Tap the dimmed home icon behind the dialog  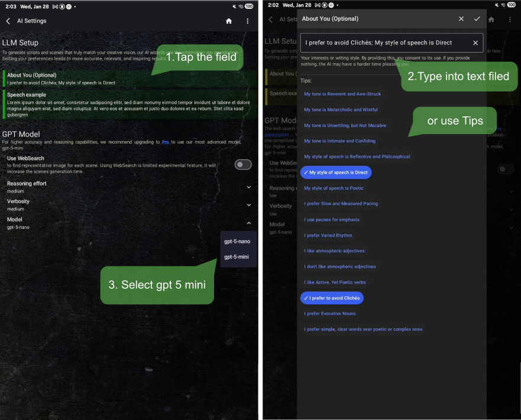click(x=491, y=19)
